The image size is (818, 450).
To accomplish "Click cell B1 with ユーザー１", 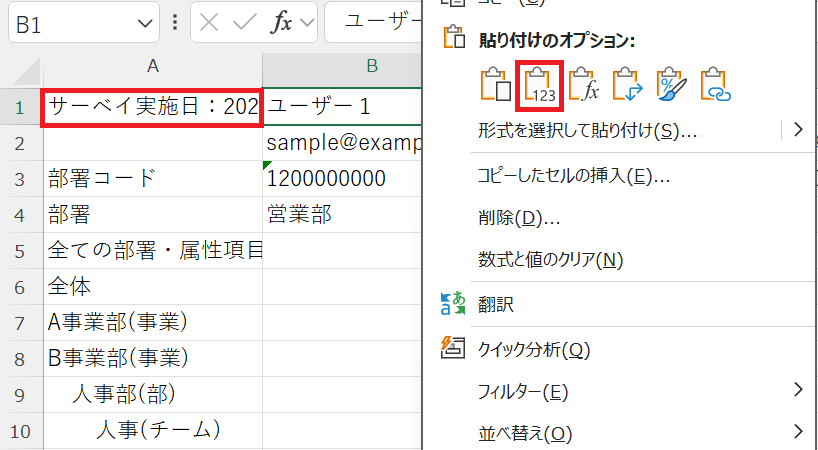I will pos(342,107).
